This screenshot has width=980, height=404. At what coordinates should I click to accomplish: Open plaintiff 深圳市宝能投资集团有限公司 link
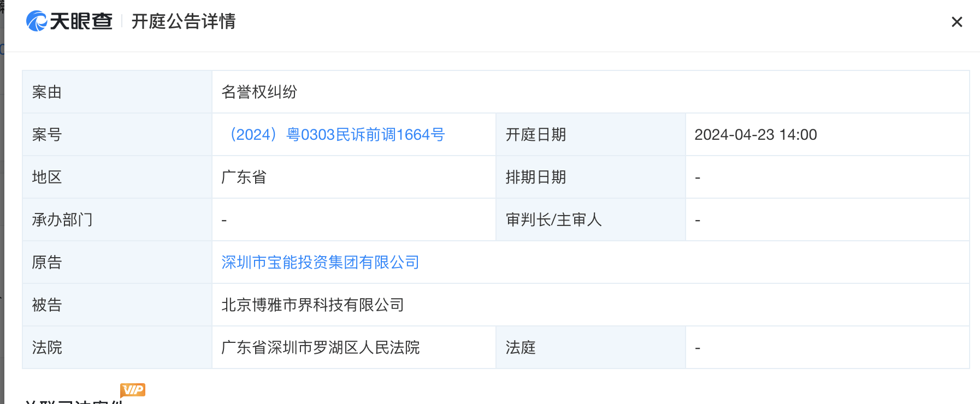click(320, 263)
